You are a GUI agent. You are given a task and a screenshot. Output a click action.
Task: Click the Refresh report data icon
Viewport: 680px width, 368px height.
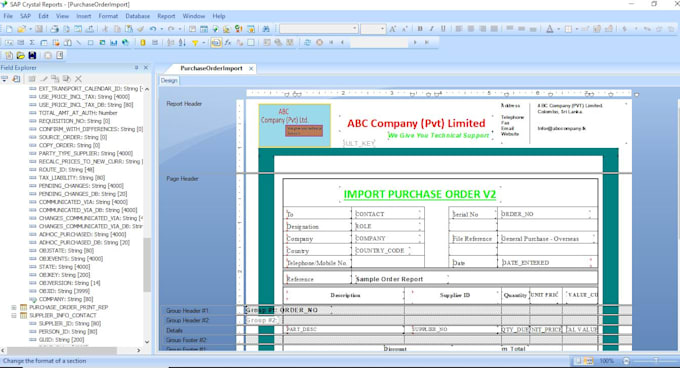307,42
